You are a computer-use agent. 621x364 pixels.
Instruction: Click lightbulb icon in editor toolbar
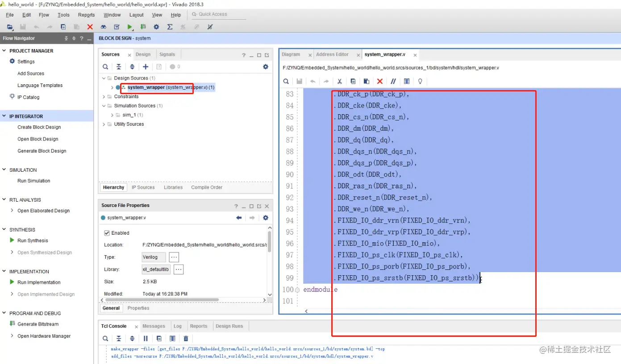click(420, 81)
